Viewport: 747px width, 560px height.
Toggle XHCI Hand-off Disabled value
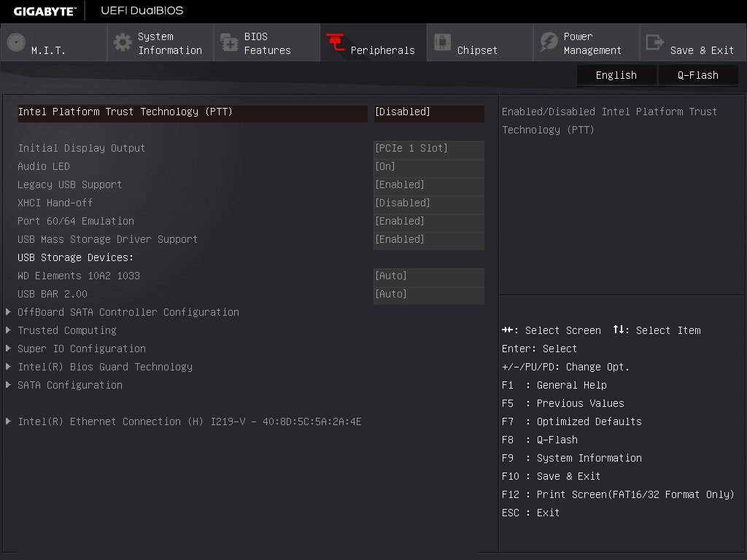tap(429, 203)
